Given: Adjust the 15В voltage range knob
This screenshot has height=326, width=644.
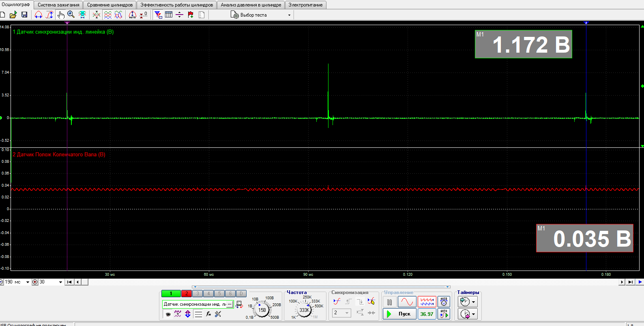Looking at the screenshot, I should click(x=262, y=310).
